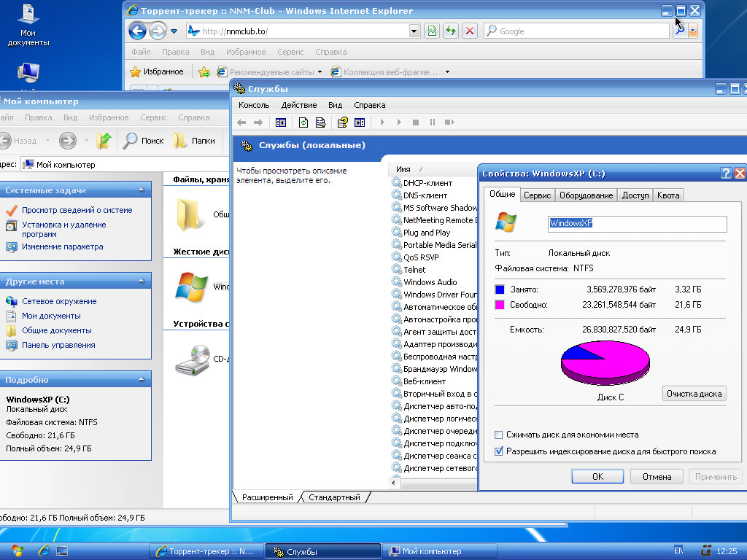Image resolution: width=747 pixels, height=560 pixels.
Task: Click the pause service icon
Action: [x=432, y=122]
